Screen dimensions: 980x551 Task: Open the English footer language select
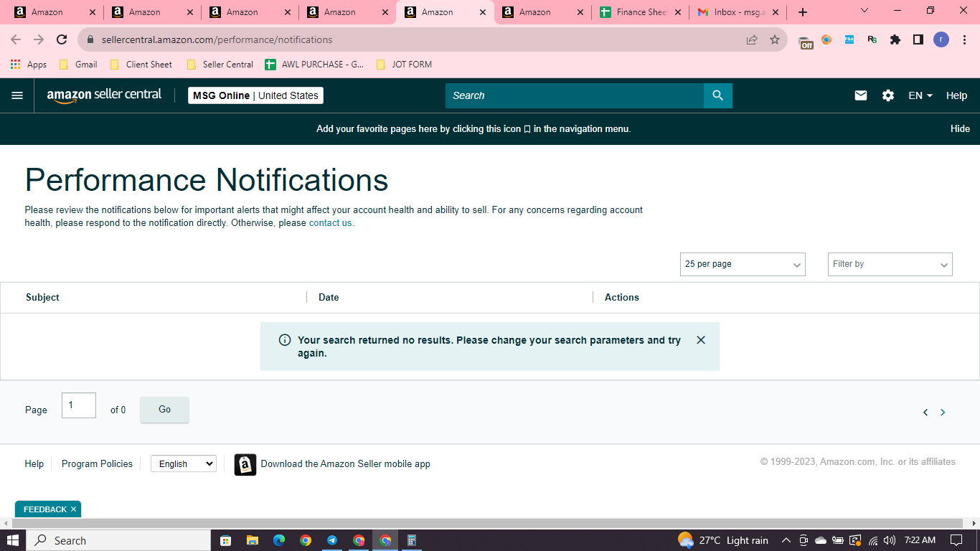point(184,464)
